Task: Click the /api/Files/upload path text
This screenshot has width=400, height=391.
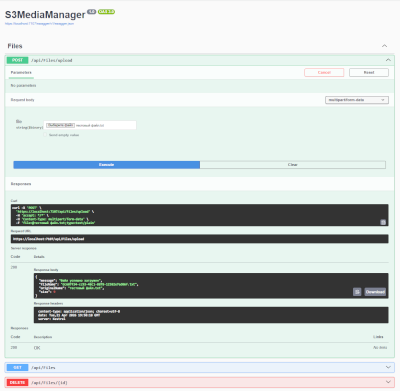Action: coord(52,60)
